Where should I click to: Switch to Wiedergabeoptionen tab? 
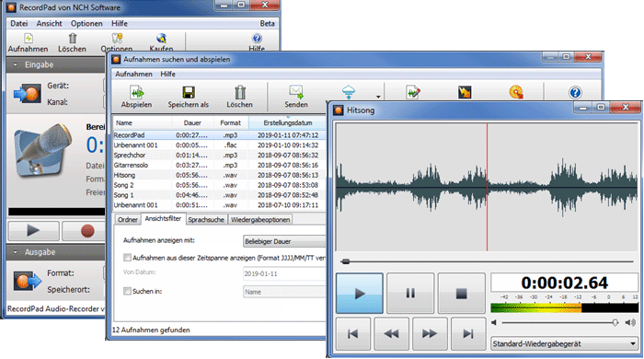pyautogui.click(x=260, y=219)
